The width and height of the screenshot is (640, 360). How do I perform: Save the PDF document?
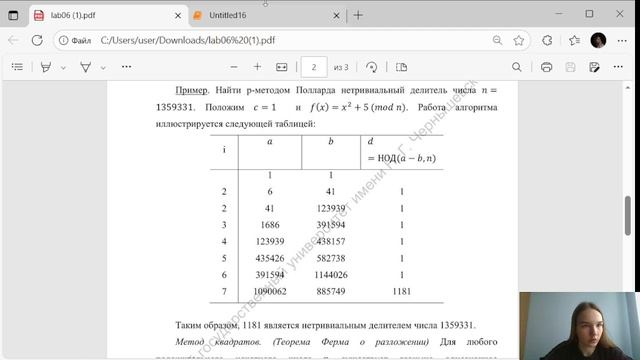coord(570,67)
